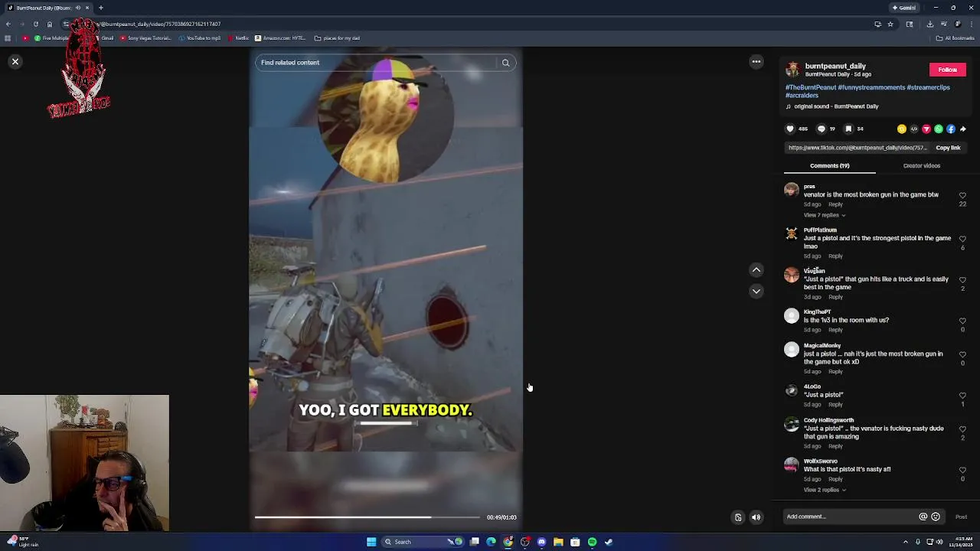Open burntpeanut_daily profile name

pyautogui.click(x=835, y=67)
